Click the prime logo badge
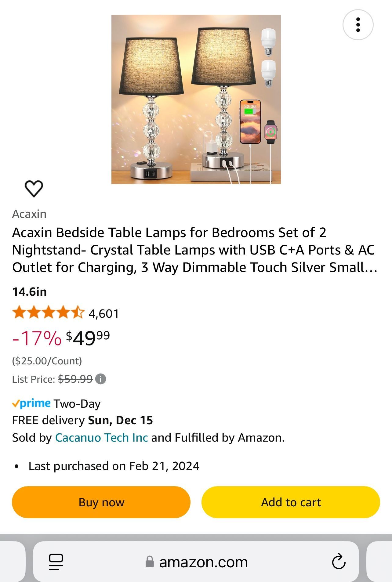 (x=31, y=404)
